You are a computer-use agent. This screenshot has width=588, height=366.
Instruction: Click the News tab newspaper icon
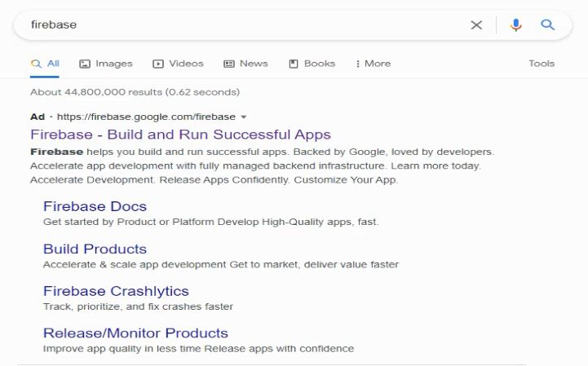228,64
